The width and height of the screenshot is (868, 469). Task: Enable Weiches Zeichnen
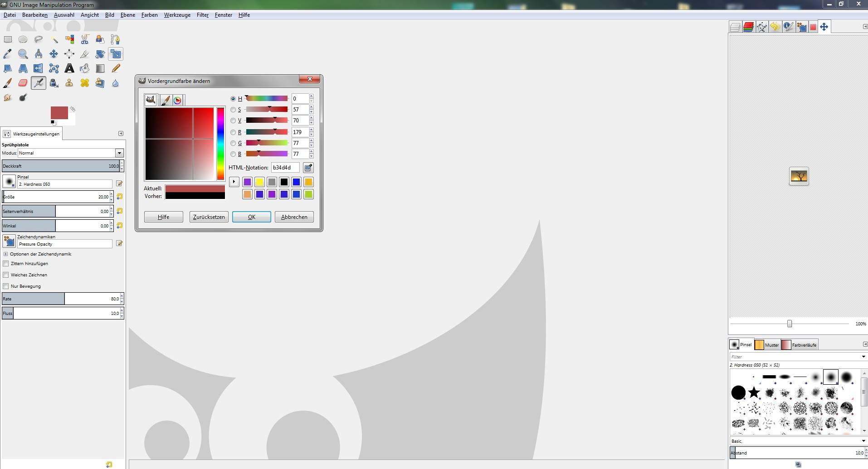[5, 275]
